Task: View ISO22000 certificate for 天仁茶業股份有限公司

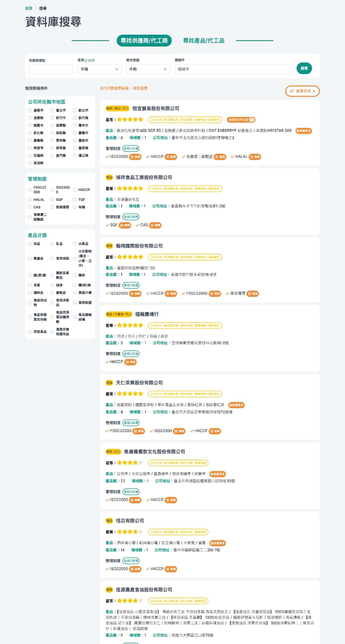Action: (x=179, y=431)
